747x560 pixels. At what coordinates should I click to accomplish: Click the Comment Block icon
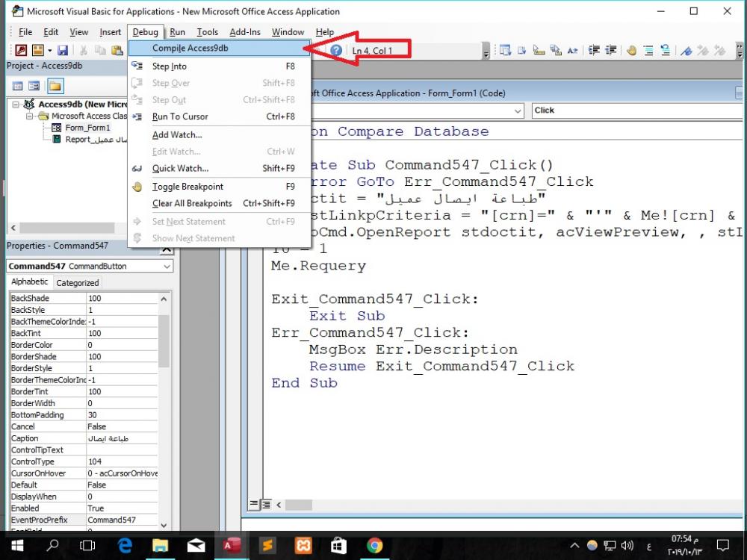(x=648, y=50)
